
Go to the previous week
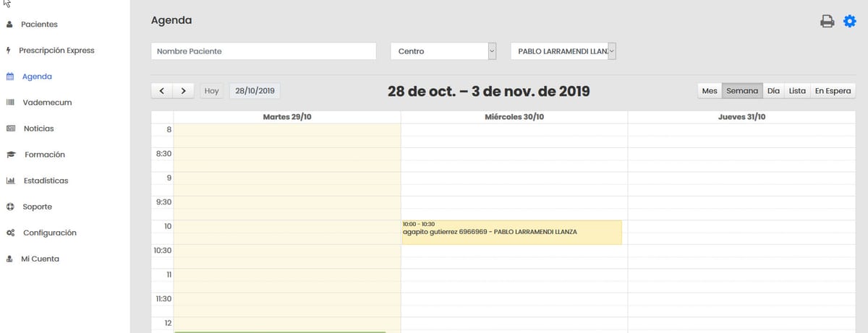click(162, 91)
